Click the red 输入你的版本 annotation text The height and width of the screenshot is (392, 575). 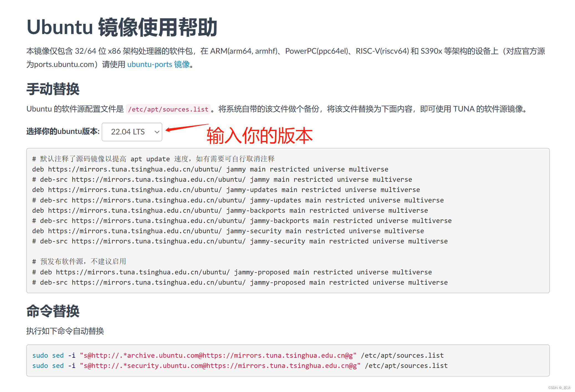click(x=260, y=136)
